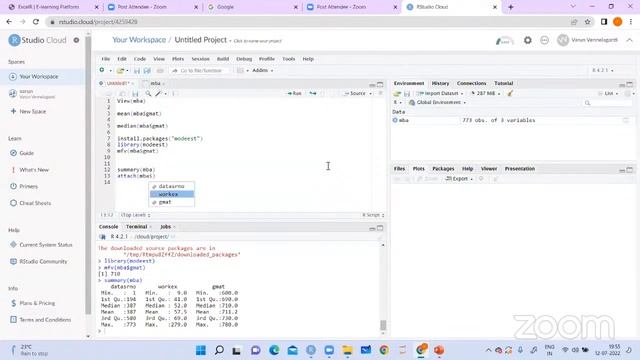640x360 pixels.
Task: Open the Import Dataset dropdown
Action: pyautogui.click(x=440, y=93)
